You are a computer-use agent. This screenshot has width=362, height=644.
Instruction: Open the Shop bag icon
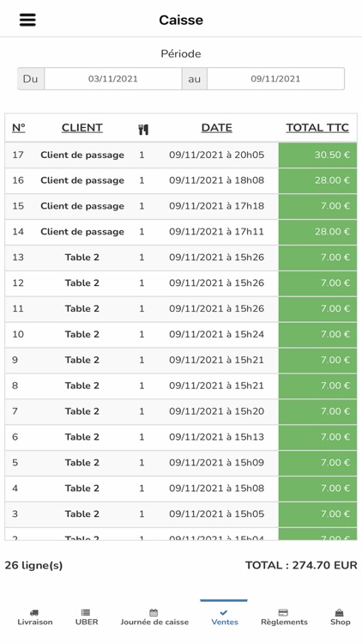341,612
